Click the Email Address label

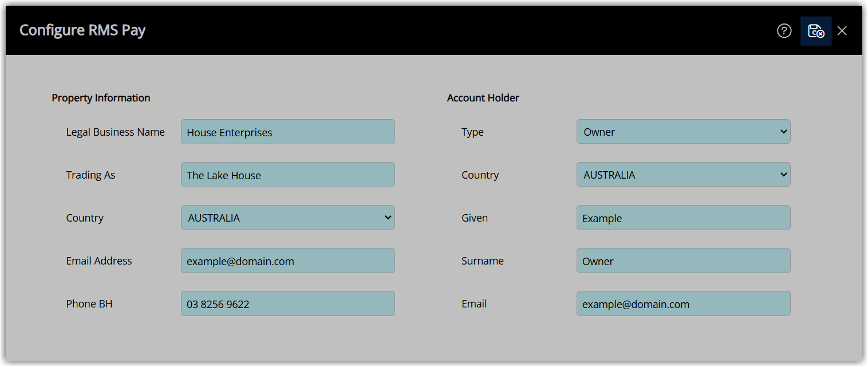click(x=99, y=261)
